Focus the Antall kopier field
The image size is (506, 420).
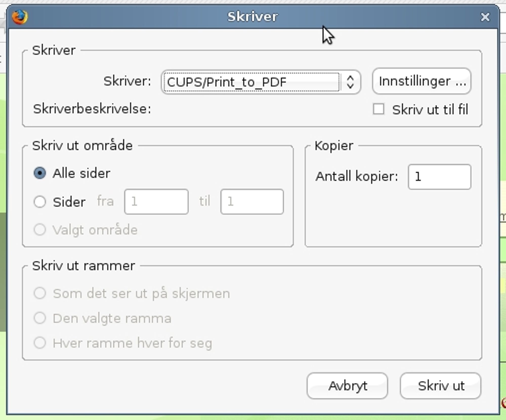pos(439,177)
